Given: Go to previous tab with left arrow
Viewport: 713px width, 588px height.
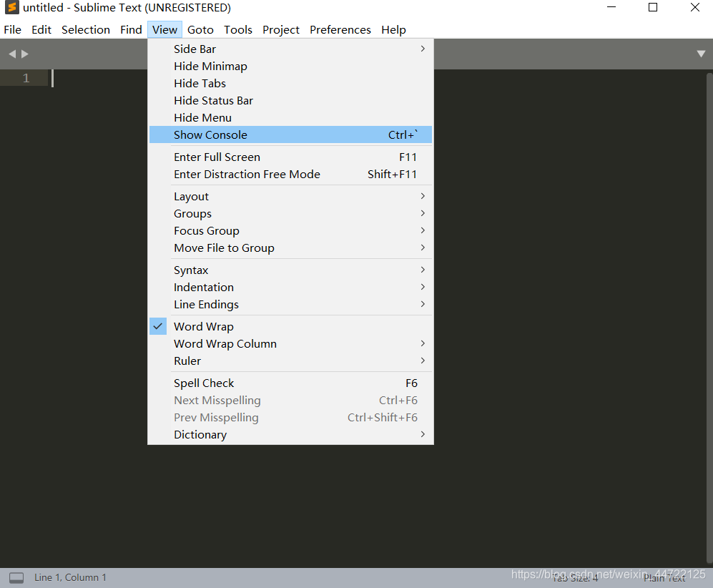Looking at the screenshot, I should pos(12,54).
